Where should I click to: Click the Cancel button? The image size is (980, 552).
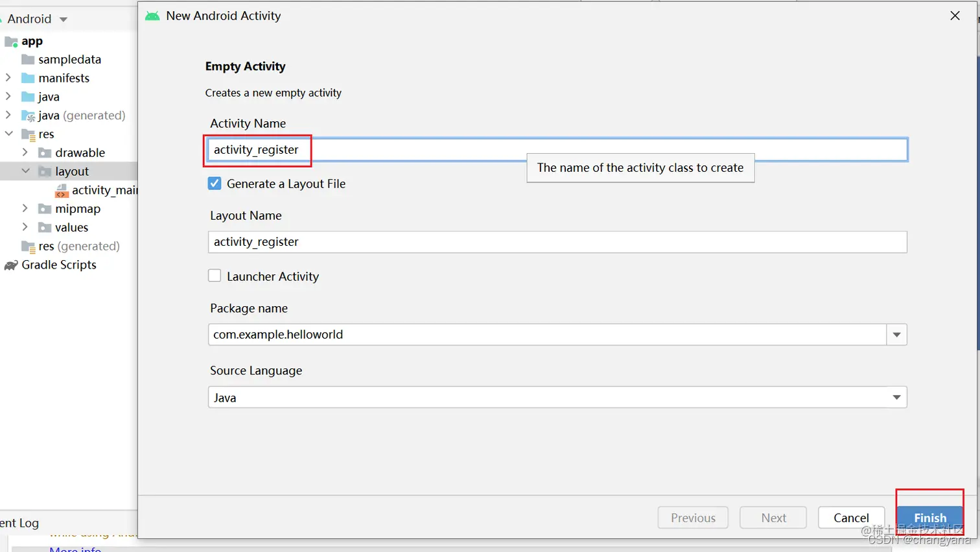pyautogui.click(x=851, y=518)
